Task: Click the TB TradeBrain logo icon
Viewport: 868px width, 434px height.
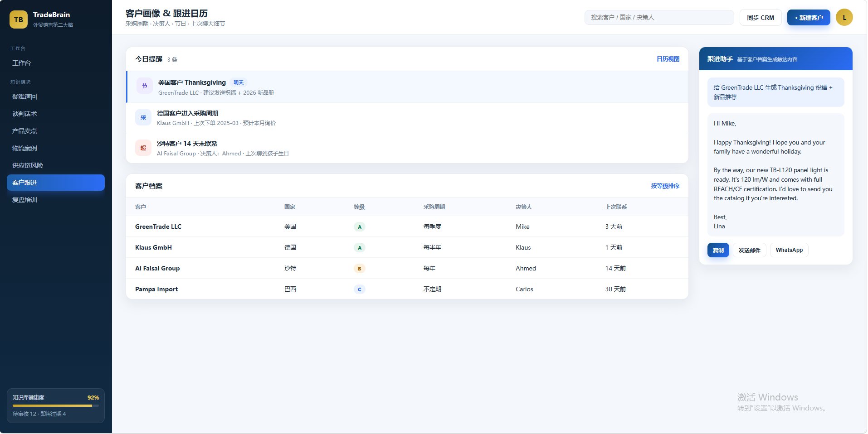Action: pyautogui.click(x=19, y=19)
